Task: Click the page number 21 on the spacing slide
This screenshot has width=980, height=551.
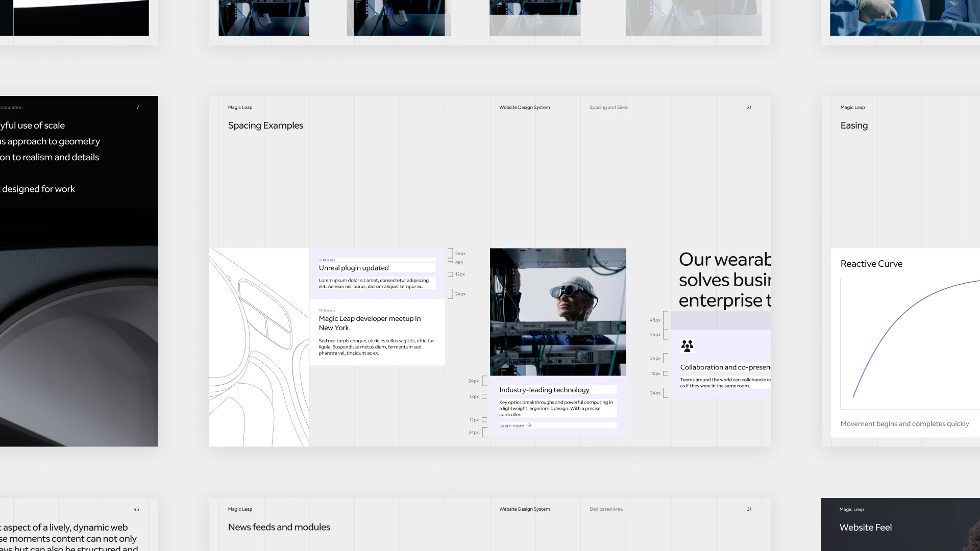Action: (x=749, y=107)
